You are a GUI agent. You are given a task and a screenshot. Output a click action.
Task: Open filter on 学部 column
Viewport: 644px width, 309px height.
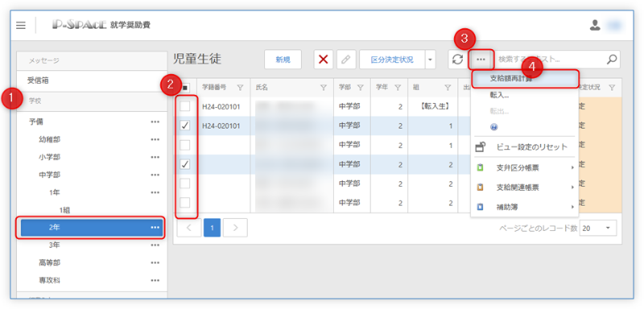(361, 88)
